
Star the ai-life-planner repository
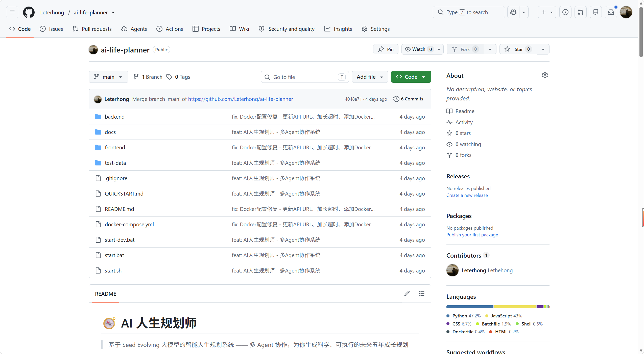tap(518, 49)
